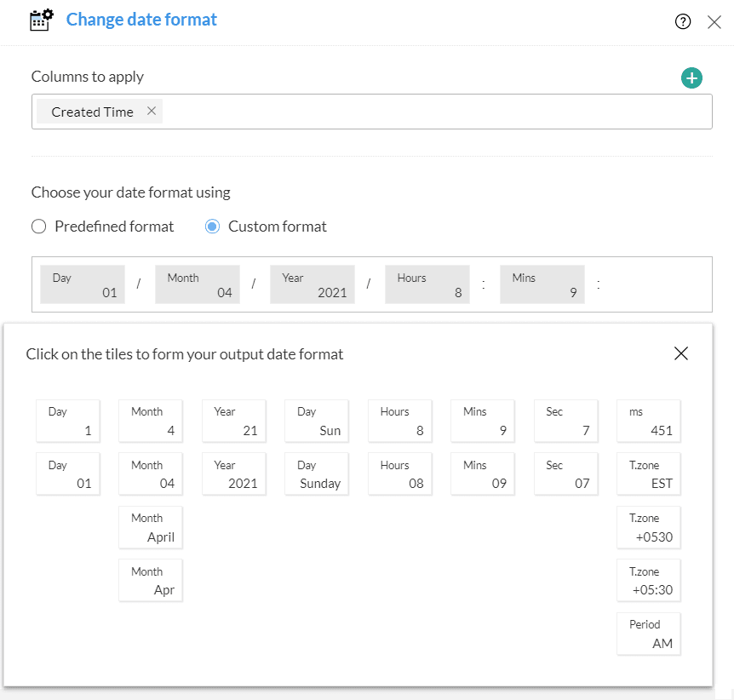
Task: Select the ms 451 tile
Action: click(649, 422)
